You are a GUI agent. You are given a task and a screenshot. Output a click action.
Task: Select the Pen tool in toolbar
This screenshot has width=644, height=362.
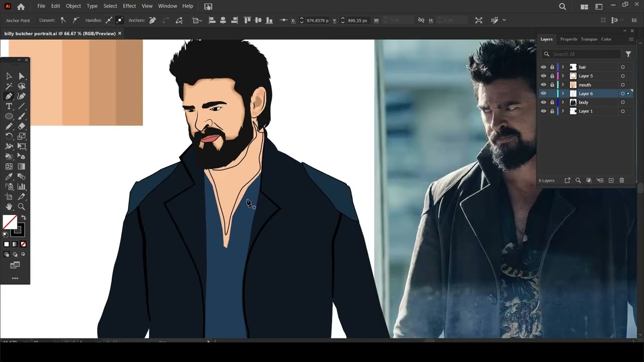coord(9,96)
